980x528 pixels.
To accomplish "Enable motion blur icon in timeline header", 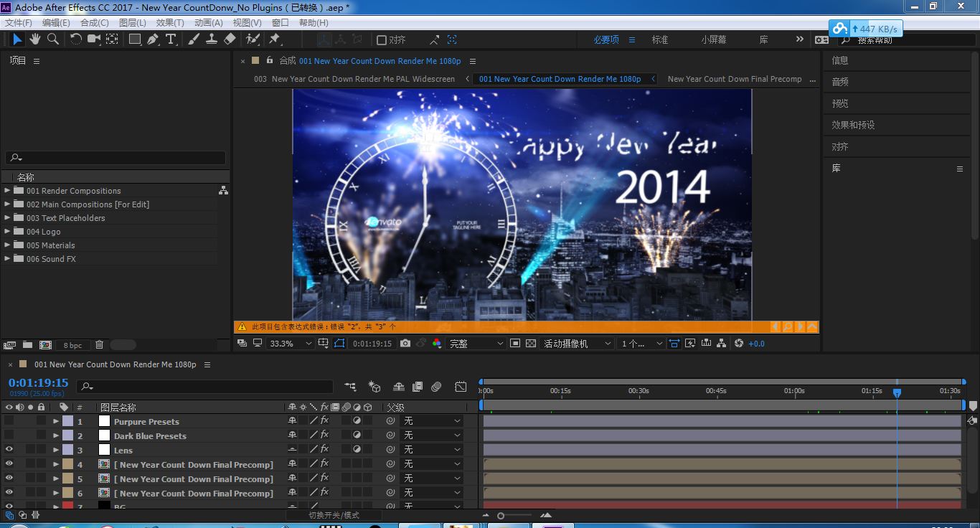I will click(x=436, y=387).
